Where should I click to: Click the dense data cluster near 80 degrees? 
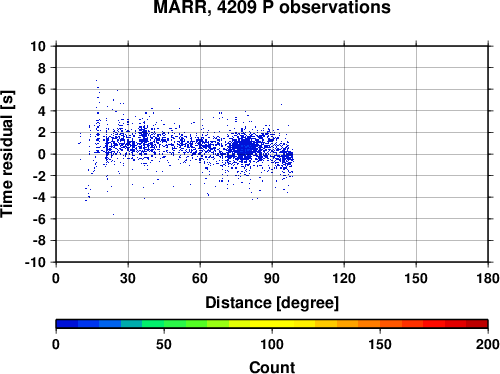coord(245,148)
